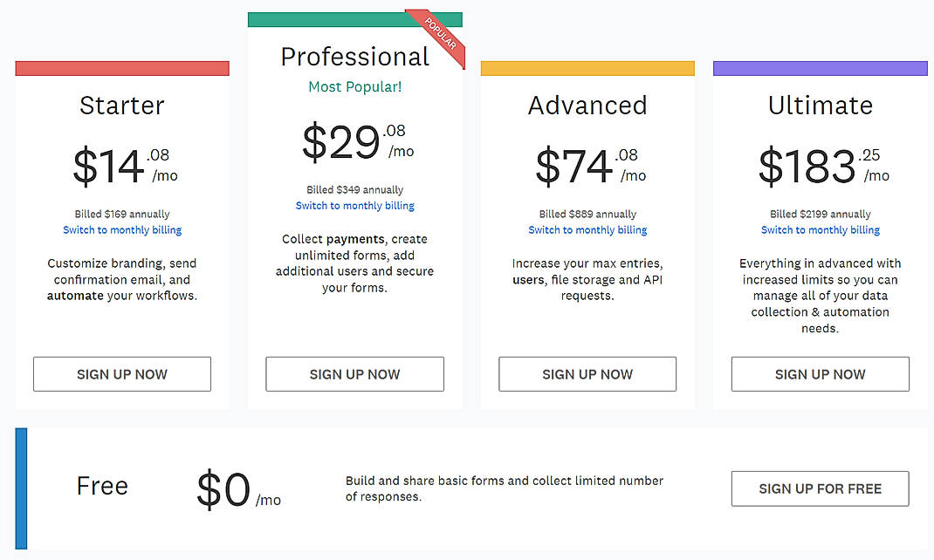Click the SIGN UP NOW button under Professional

click(x=354, y=373)
